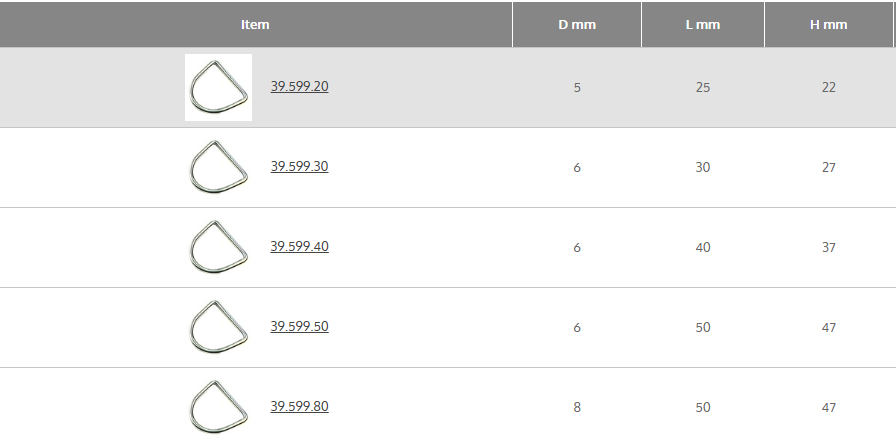Click D value 8 in last row
The height and width of the screenshot is (446, 896).
point(577,407)
